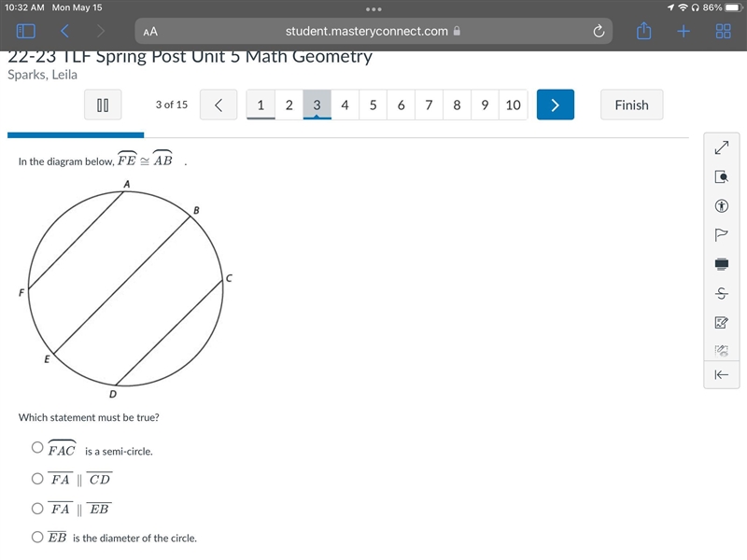Jump to question 7
747x560 pixels.
tap(429, 105)
